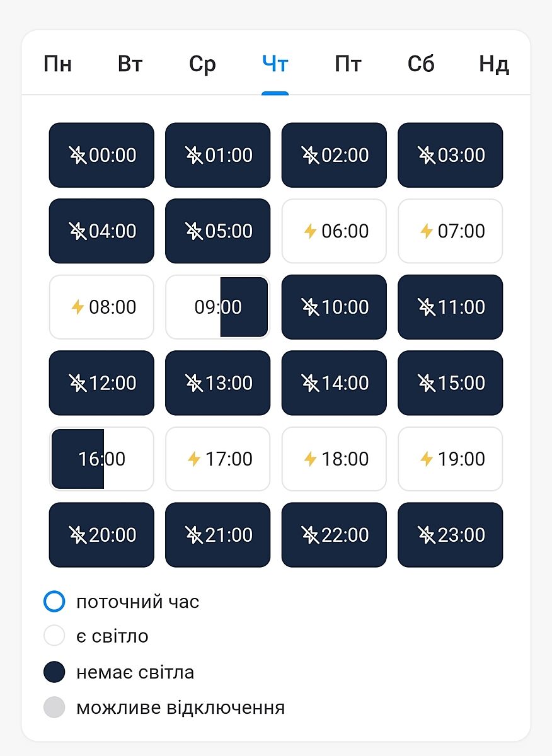The height and width of the screenshot is (756, 552).
Task: Tap the 21:00 time slot
Action: (x=217, y=535)
